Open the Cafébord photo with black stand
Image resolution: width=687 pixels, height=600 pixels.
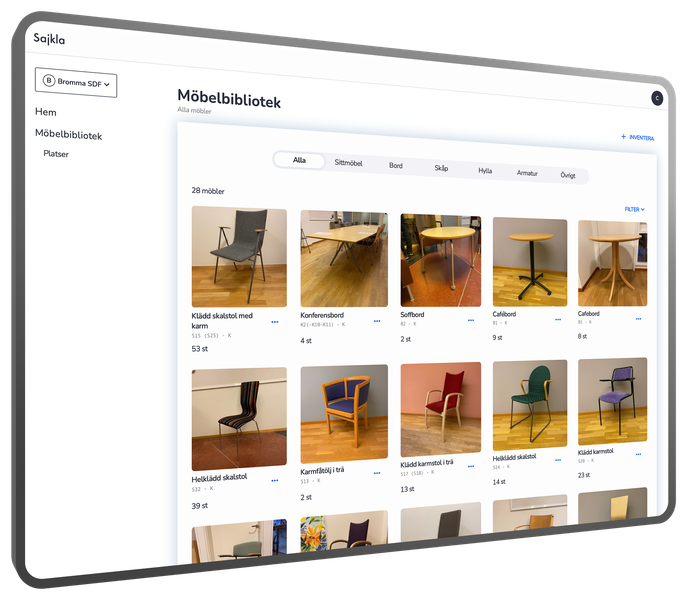point(530,262)
